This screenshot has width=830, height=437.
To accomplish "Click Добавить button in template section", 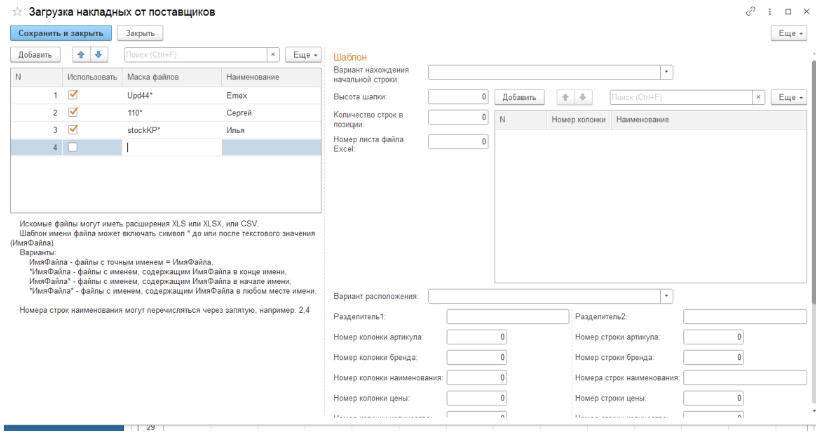I will coord(518,97).
